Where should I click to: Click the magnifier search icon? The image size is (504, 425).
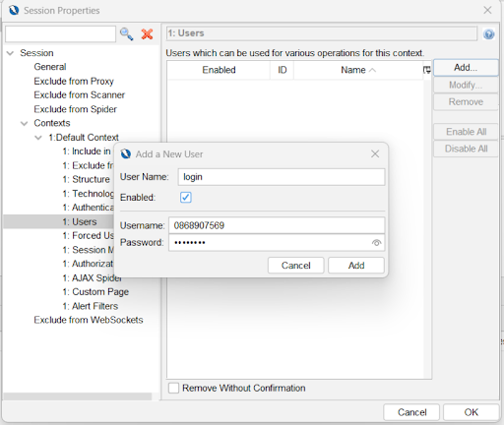[127, 34]
